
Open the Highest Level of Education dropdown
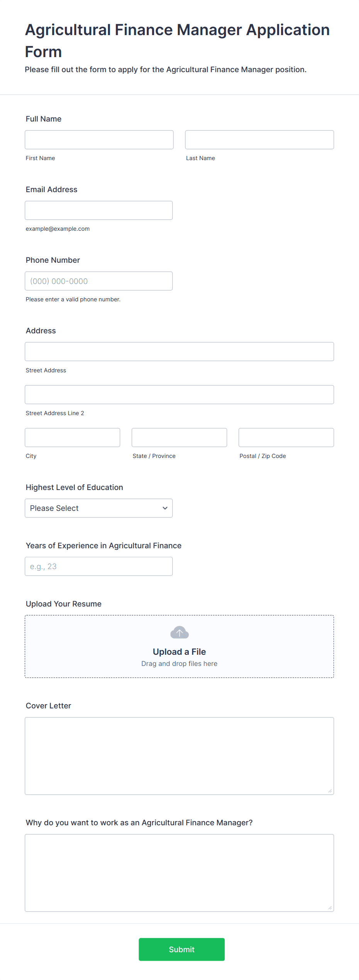pos(99,508)
